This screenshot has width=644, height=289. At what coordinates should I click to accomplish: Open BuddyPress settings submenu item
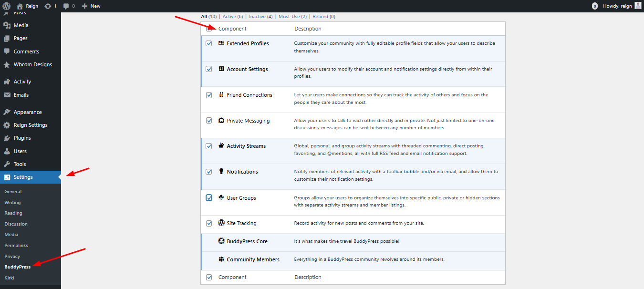(18, 267)
